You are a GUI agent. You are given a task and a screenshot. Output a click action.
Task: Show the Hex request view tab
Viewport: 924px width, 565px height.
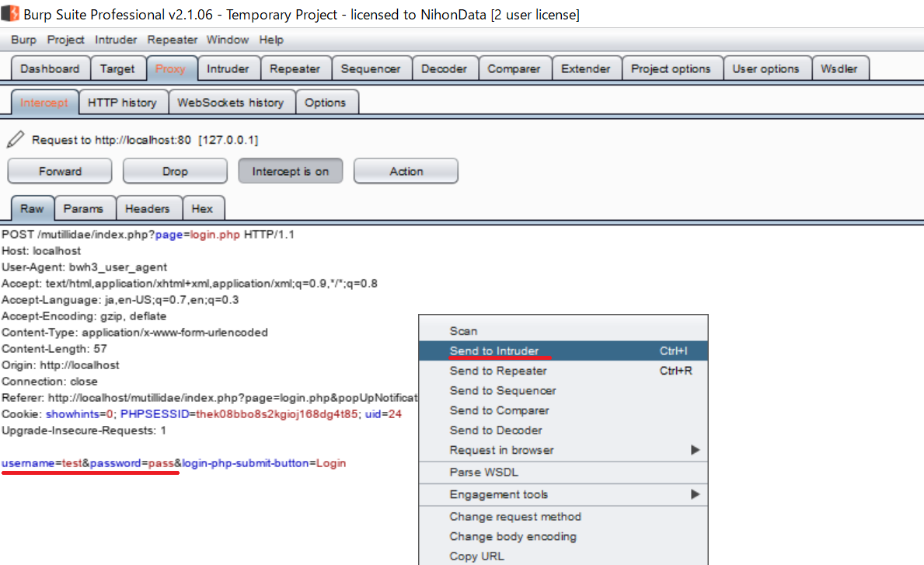(202, 208)
